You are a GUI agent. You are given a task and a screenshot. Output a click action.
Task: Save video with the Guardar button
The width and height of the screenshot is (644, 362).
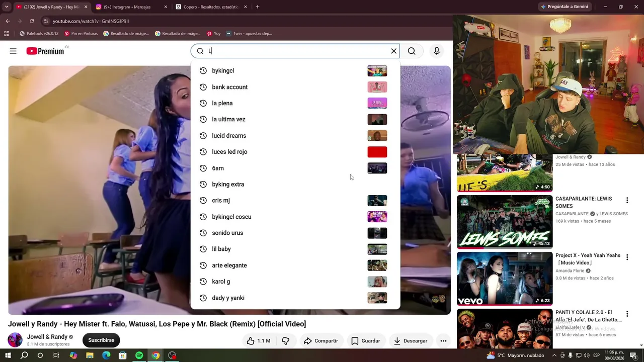click(x=366, y=341)
